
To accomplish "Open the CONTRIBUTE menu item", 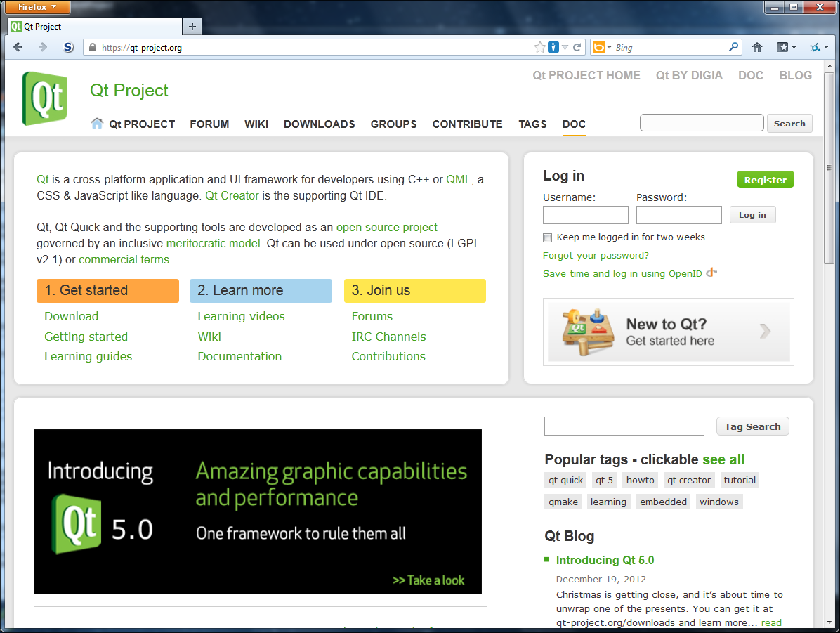I will (467, 124).
